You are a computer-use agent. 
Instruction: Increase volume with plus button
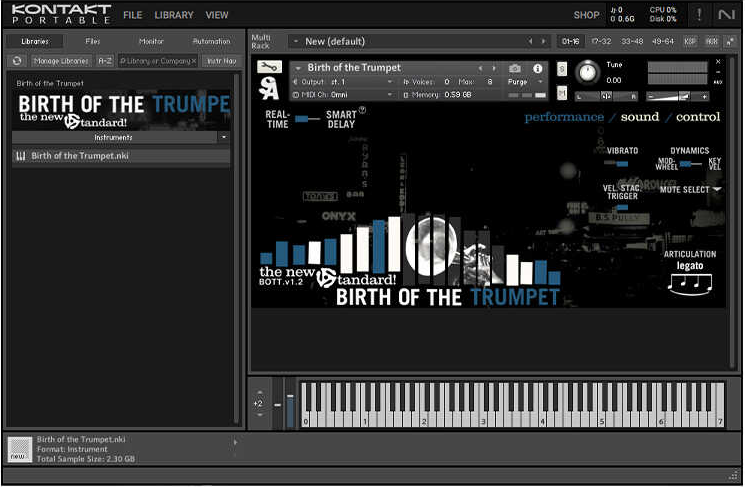pyautogui.click(x=704, y=96)
